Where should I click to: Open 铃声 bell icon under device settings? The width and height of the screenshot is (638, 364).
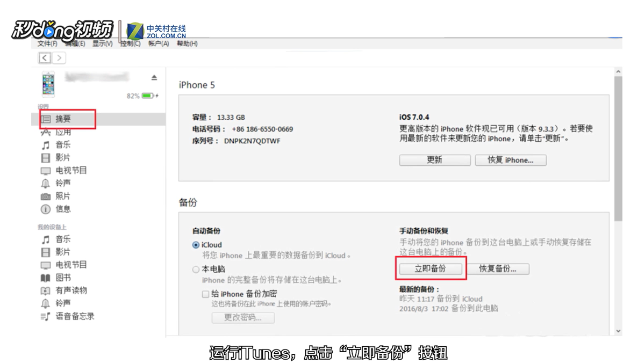tap(46, 184)
